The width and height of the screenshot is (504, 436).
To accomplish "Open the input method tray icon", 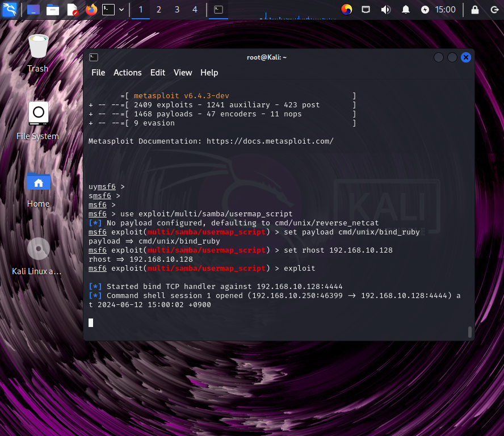I will (x=346, y=10).
